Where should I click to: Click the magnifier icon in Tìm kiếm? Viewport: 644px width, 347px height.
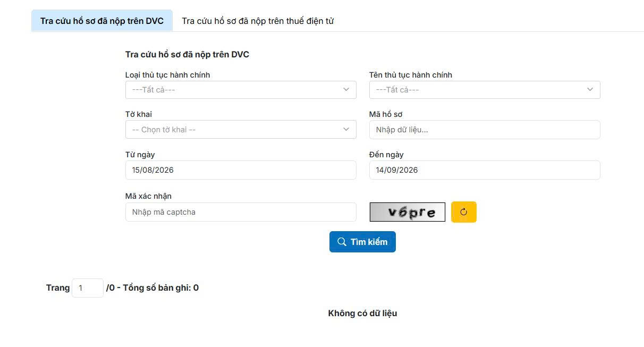pos(342,242)
